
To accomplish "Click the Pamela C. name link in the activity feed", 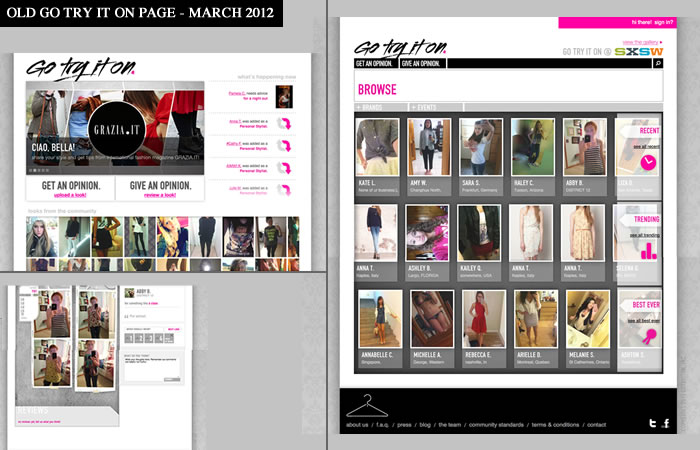I will point(237,93).
